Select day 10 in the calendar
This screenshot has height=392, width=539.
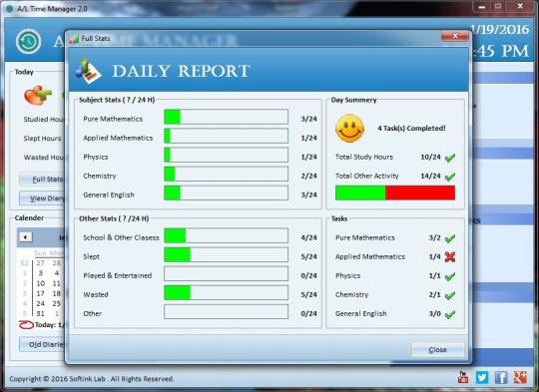pos(41,283)
